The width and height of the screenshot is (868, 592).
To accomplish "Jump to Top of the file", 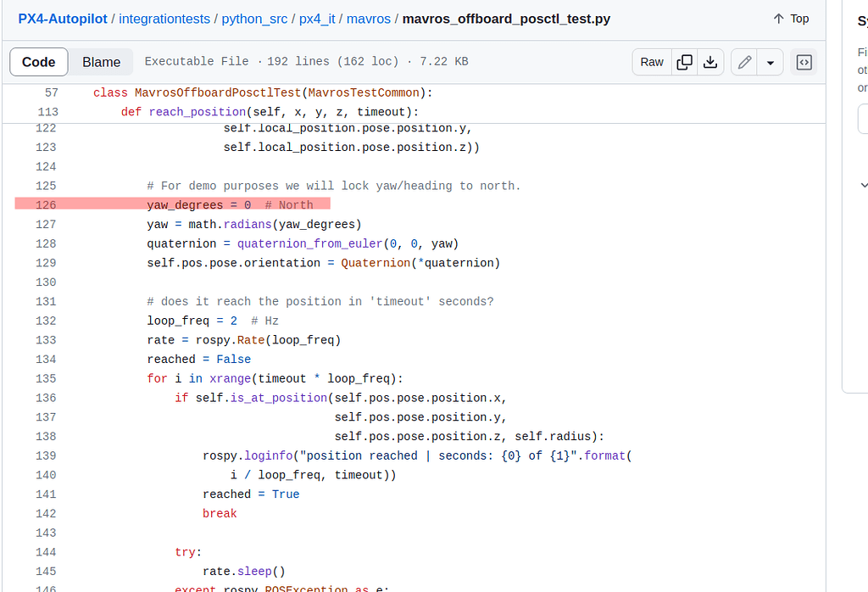I will [x=790, y=19].
